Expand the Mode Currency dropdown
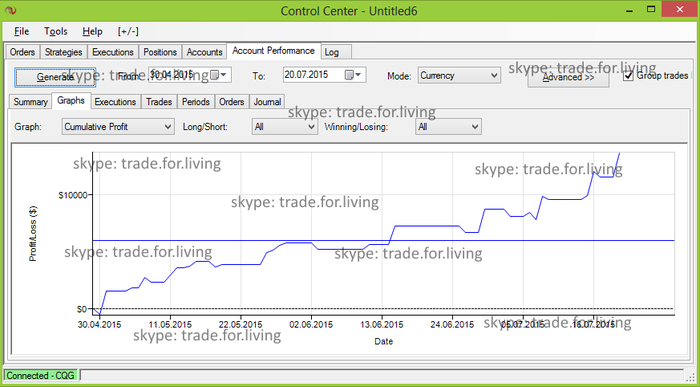 click(494, 75)
